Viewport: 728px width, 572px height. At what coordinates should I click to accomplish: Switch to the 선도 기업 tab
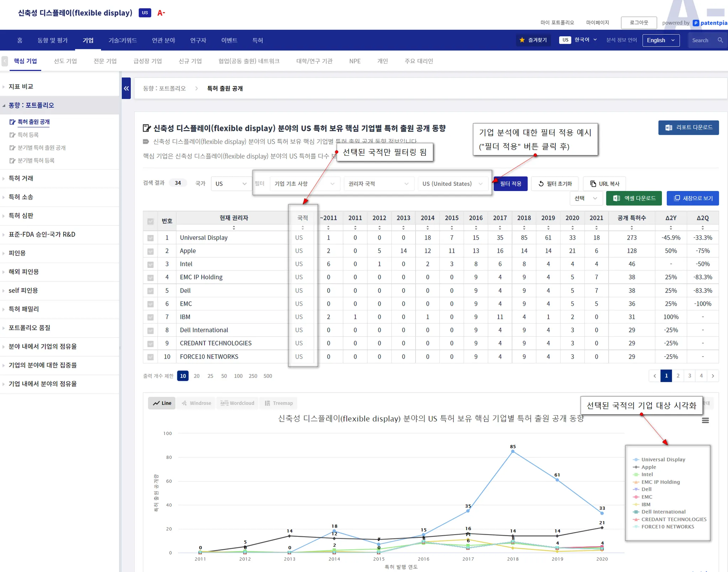tap(65, 61)
